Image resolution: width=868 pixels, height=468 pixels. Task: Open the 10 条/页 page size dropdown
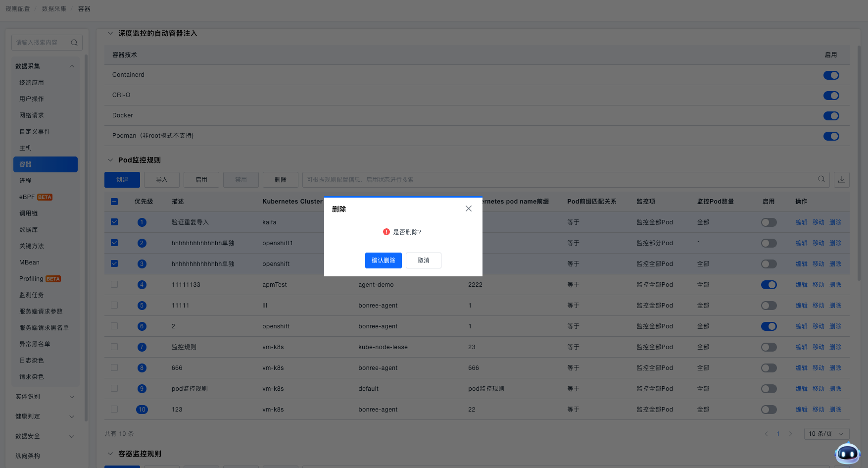tap(826, 434)
